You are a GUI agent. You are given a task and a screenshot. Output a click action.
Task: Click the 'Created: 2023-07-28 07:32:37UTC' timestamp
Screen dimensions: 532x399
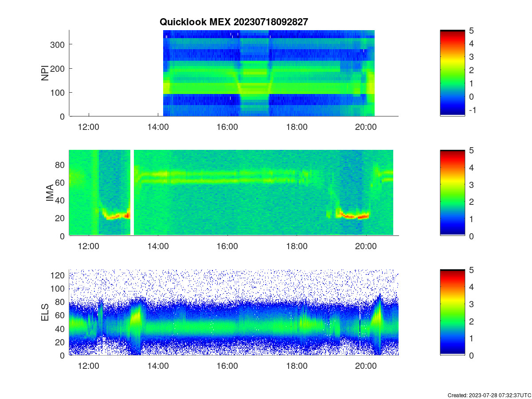(x=489, y=395)
